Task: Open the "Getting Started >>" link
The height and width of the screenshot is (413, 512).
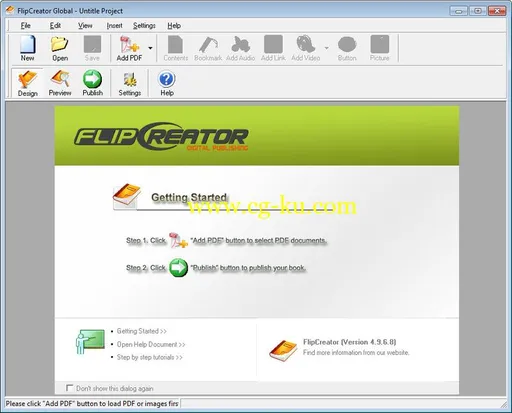Action: (x=141, y=331)
